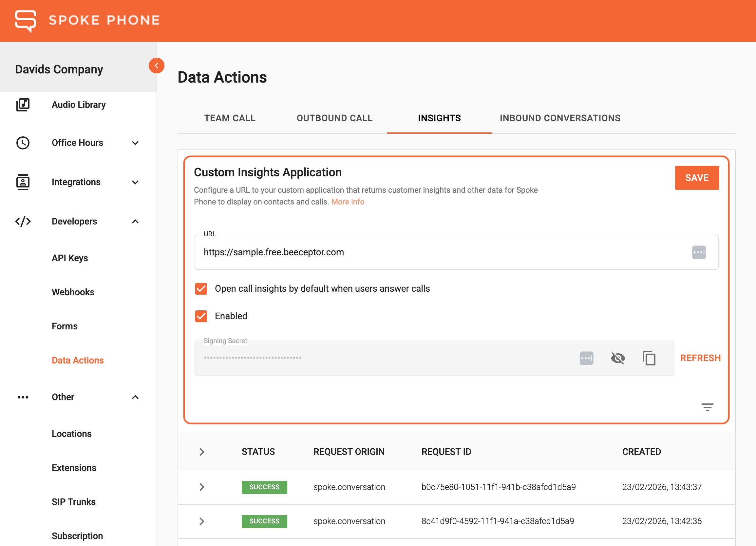Click the Office Hours sidebar label
This screenshot has height=546, width=756.
[77, 143]
